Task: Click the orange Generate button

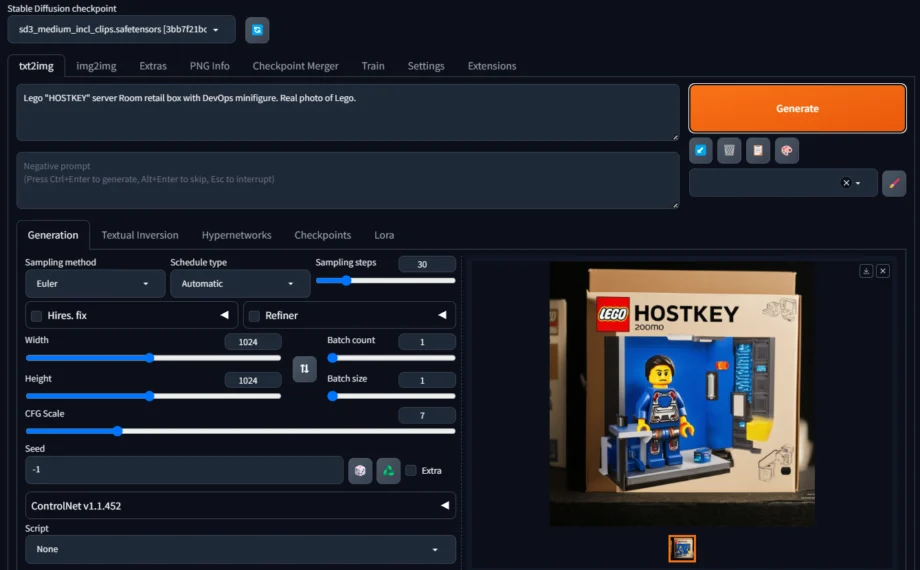Action: (797, 109)
